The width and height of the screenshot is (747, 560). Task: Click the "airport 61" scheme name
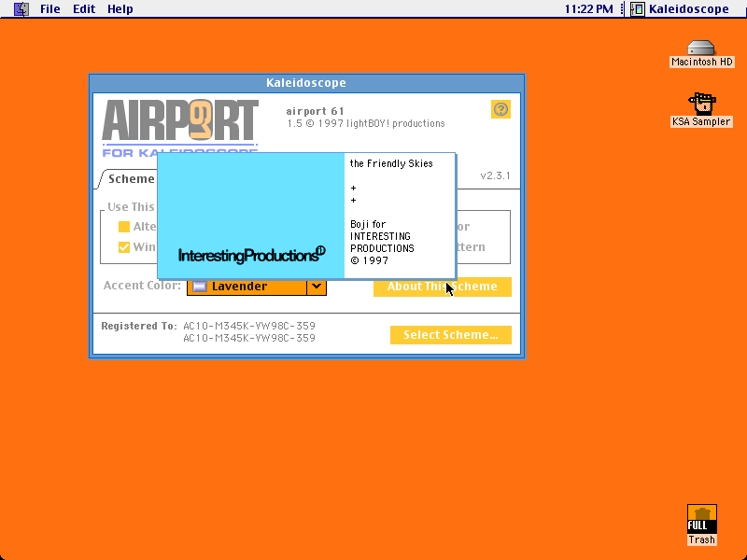(x=315, y=111)
